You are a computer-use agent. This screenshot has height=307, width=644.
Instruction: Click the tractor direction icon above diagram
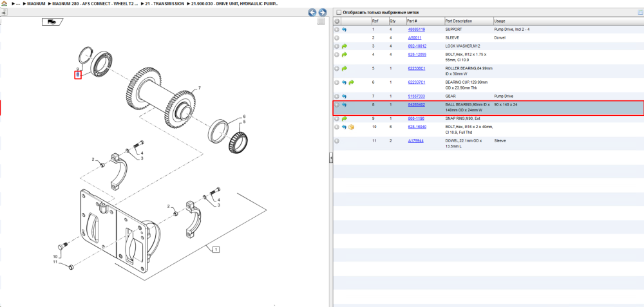tap(53, 22)
